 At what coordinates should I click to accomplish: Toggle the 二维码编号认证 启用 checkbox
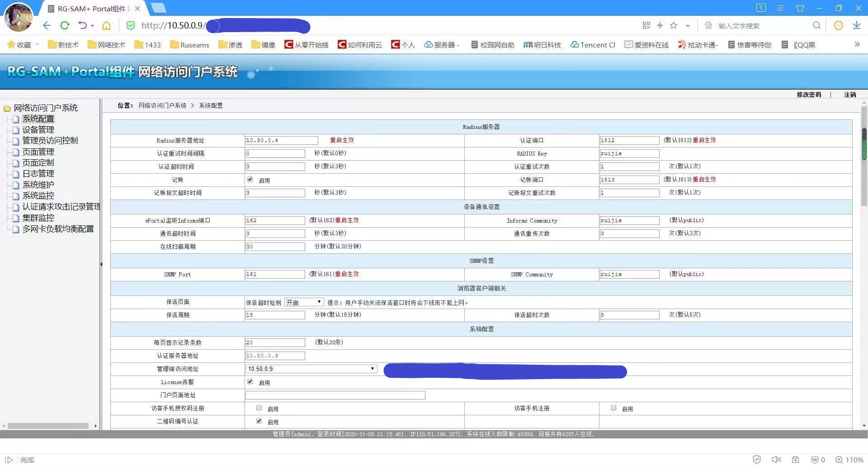[259, 421]
